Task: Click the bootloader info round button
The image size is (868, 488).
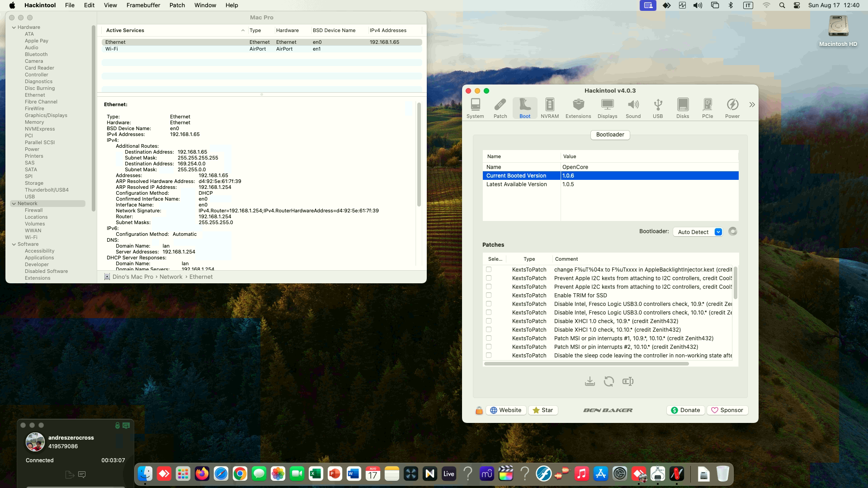Action: 733,231
